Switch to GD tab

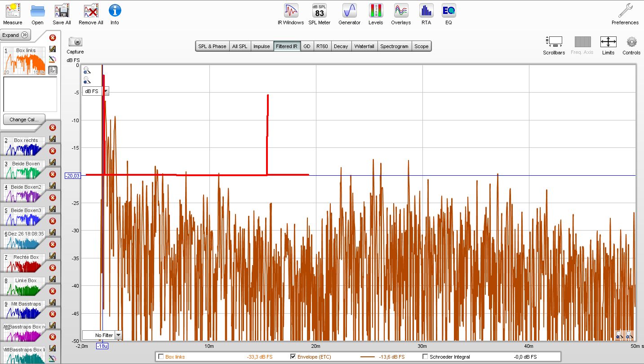tap(306, 46)
